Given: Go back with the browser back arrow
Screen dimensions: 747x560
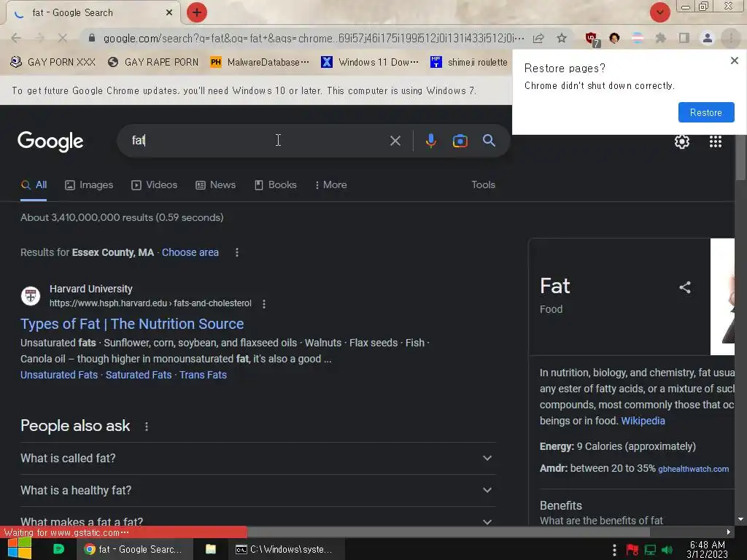Looking at the screenshot, I should pos(16,38).
